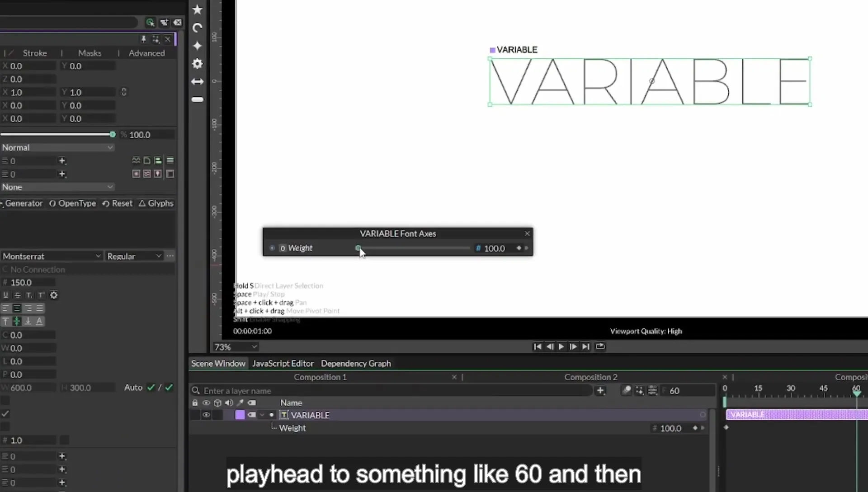
Task: Toggle loop playback icon
Action: point(600,346)
